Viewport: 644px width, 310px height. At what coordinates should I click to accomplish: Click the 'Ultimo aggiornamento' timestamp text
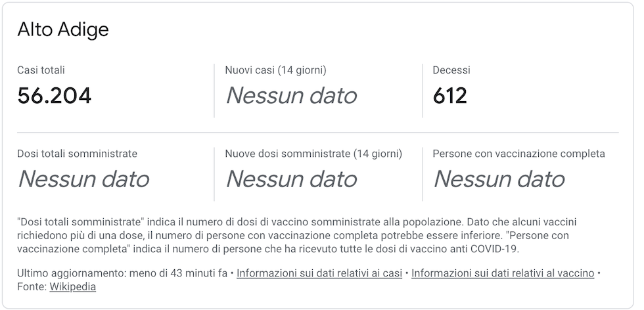(122, 273)
